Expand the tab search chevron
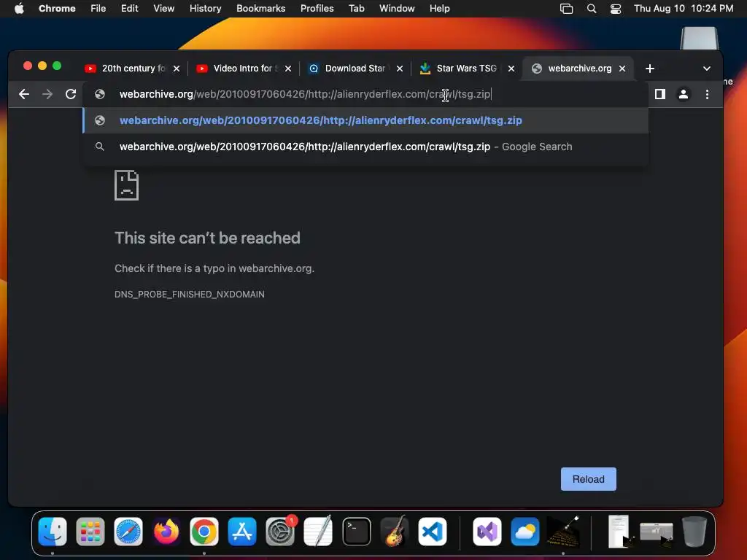 707,69
